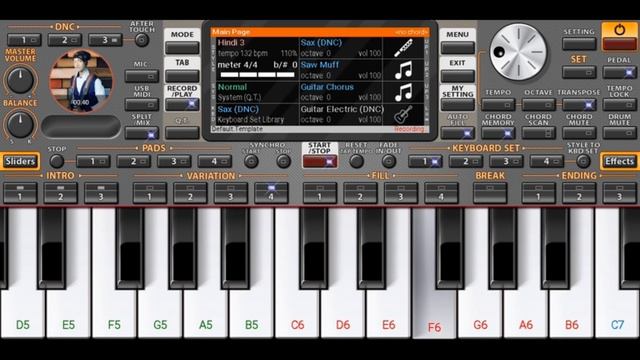Toggle the USB MIDI button

click(x=142, y=104)
